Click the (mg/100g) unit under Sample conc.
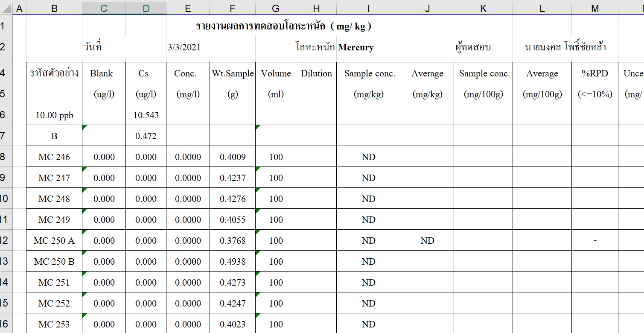 click(x=484, y=94)
